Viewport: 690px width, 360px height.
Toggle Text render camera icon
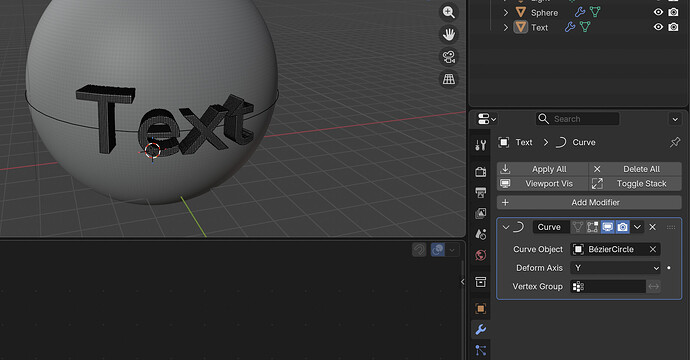673,27
